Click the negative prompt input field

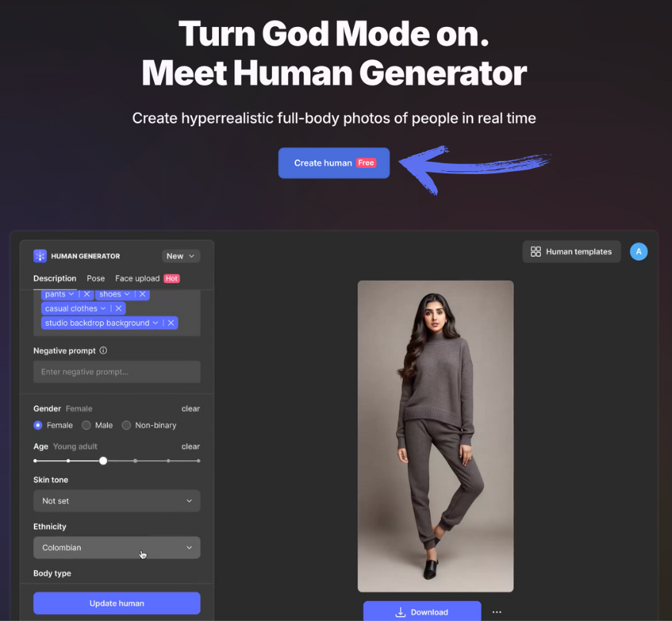116,371
